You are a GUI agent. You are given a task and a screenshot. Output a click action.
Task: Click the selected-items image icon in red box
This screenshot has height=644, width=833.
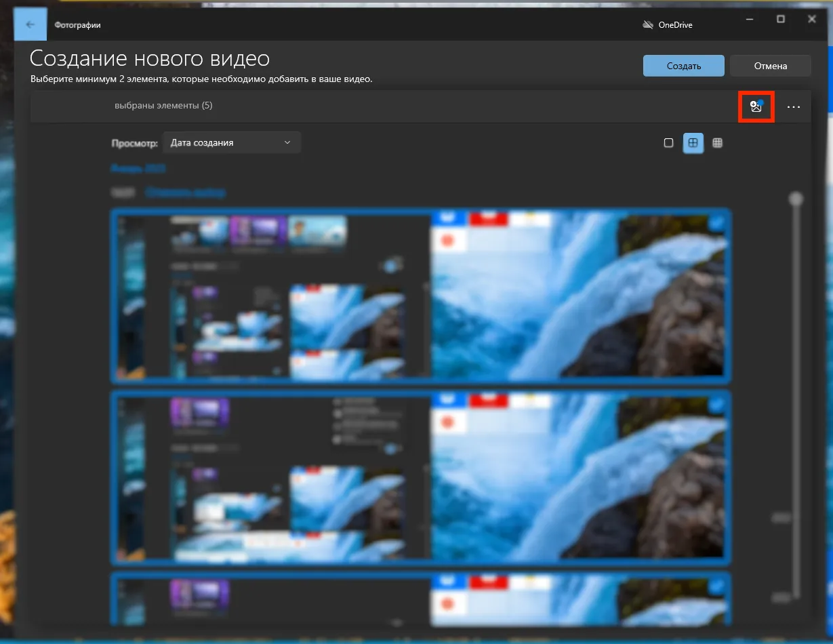(x=756, y=106)
